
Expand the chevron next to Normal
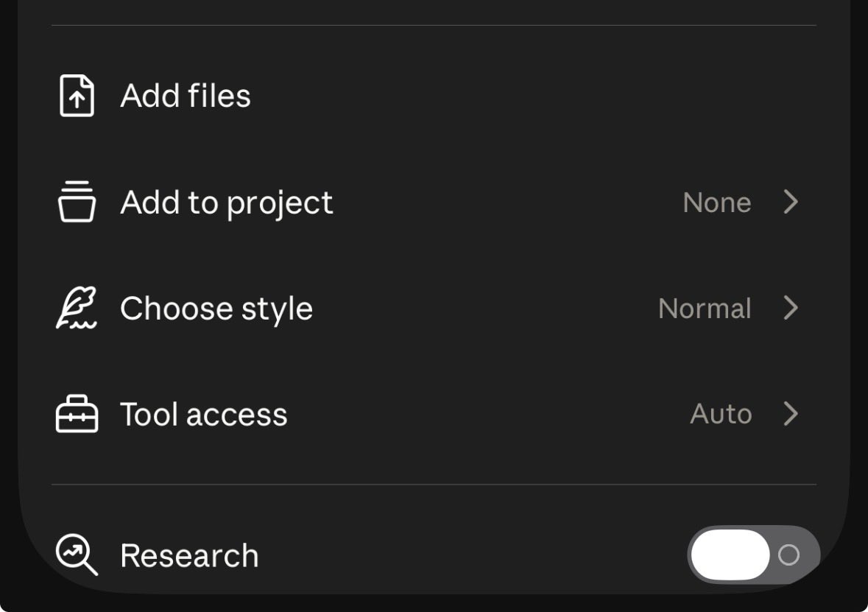(x=791, y=307)
